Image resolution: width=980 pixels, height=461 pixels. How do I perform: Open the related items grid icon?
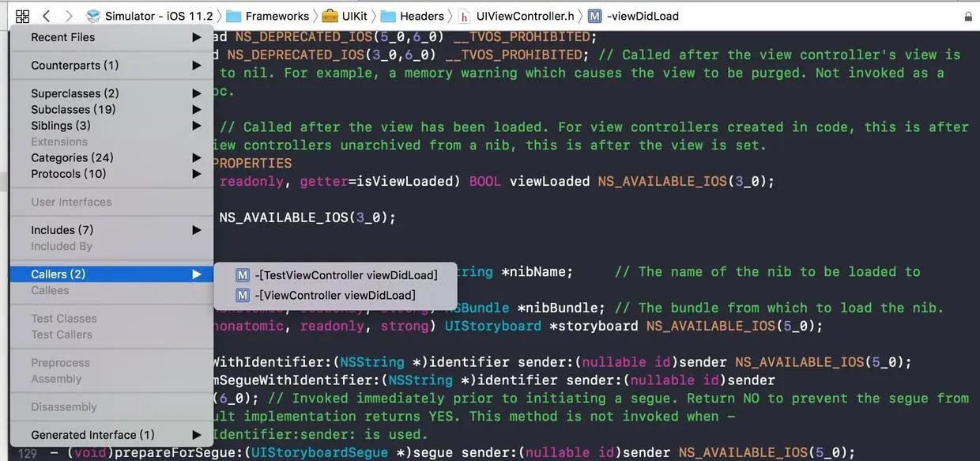coord(22,16)
